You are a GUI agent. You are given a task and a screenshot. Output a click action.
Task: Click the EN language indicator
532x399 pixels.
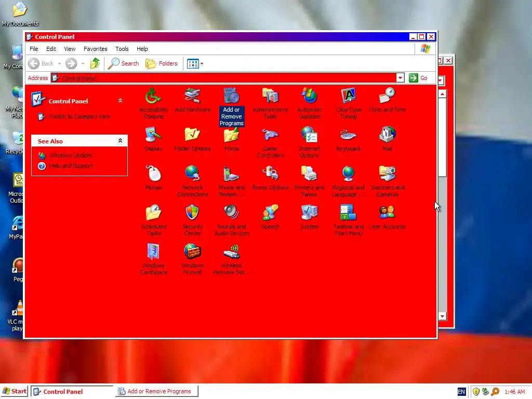(461, 392)
